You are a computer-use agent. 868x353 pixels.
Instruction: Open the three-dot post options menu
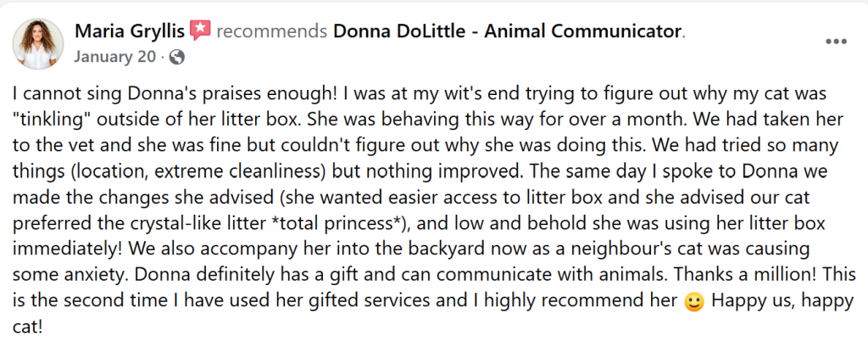[x=836, y=42]
